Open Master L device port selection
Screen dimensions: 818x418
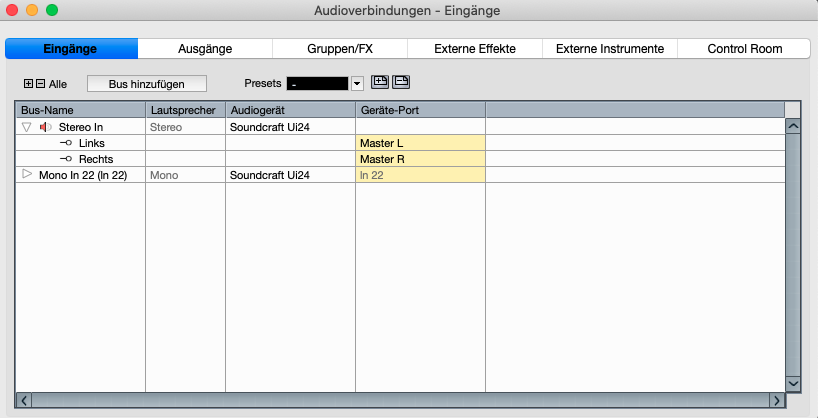pyautogui.click(x=420, y=143)
